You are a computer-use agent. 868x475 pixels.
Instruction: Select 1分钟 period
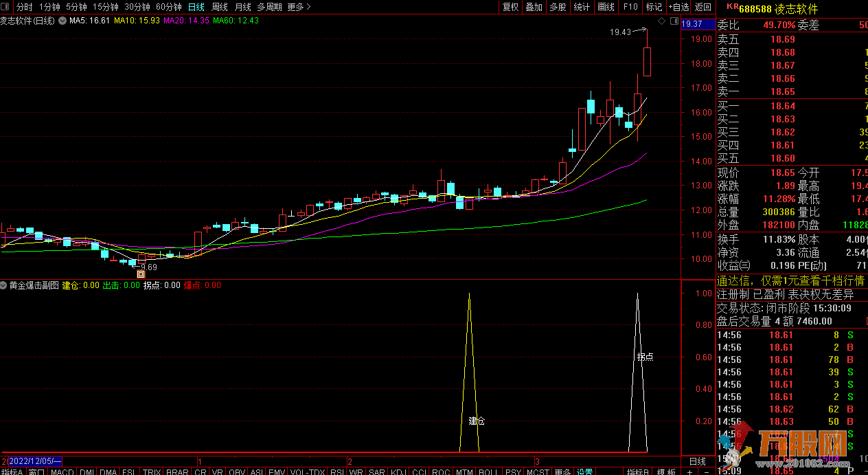point(49,7)
